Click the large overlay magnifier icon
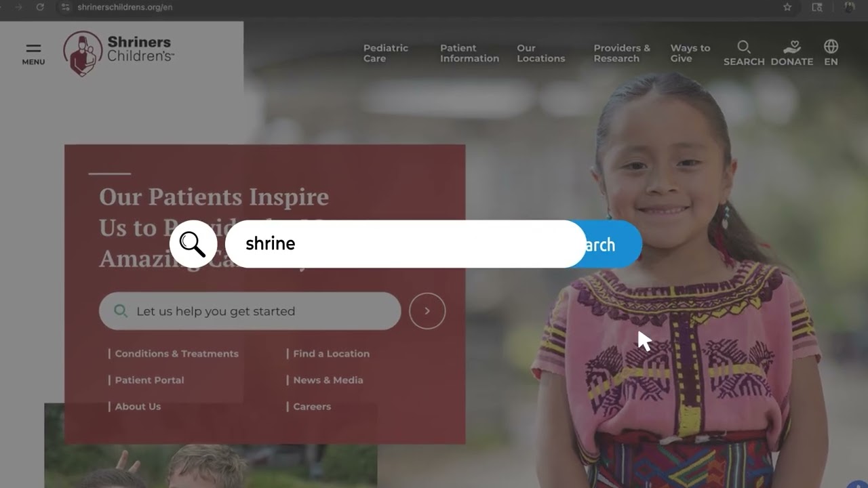Image resolution: width=868 pixels, height=488 pixels. click(x=193, y=244)
